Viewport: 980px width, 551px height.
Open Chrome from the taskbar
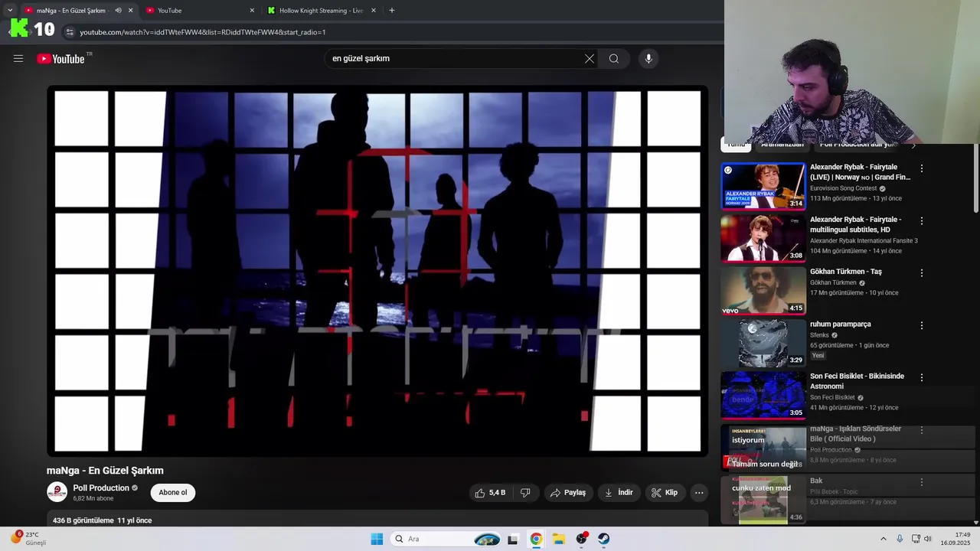536,539
